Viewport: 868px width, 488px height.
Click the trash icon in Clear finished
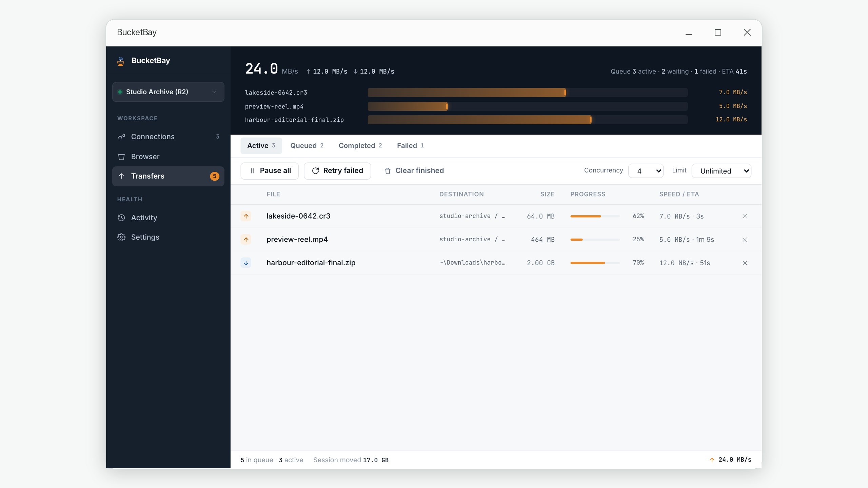click(x=388, y=171)
